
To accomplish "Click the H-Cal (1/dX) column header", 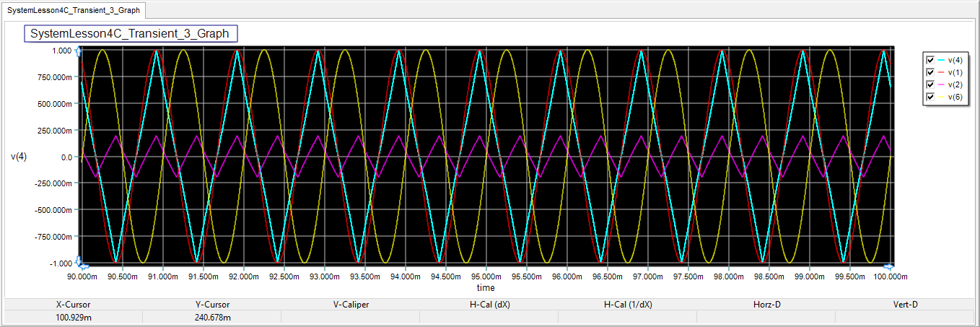I will [628, 304].
